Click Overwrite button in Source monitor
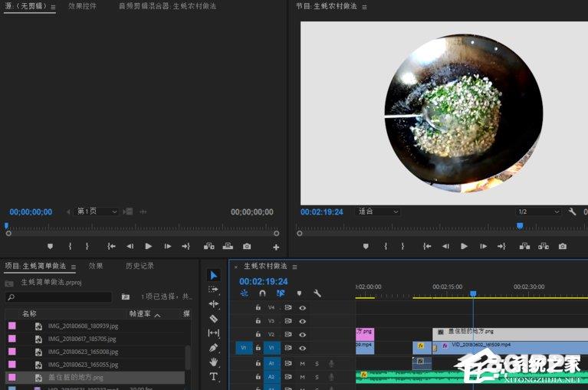 click(x=228, y=246)
